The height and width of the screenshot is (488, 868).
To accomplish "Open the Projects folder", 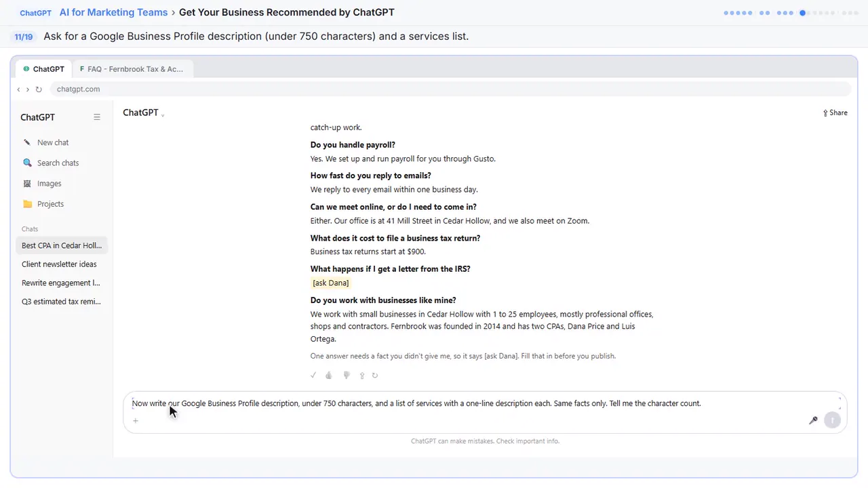I will point(43,204).
